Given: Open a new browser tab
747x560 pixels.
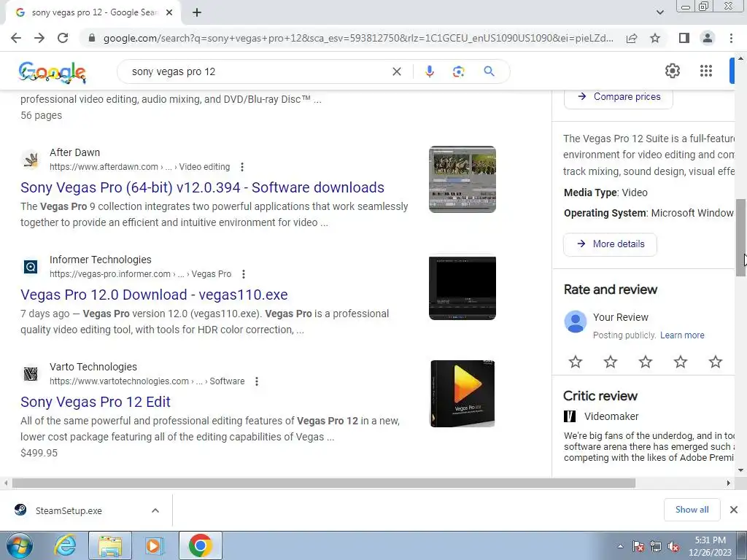Looking at the screenshot, I should [x=197, y=12].
